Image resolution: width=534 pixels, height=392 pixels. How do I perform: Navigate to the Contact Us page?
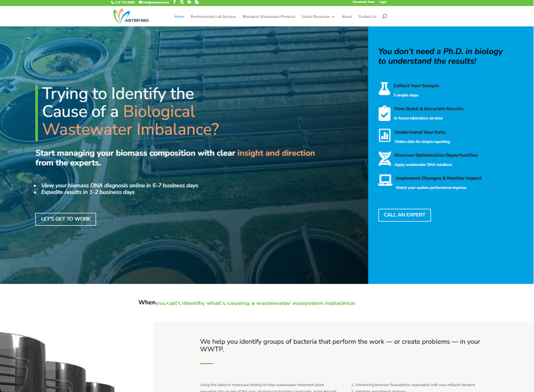[x=367, y=17]
